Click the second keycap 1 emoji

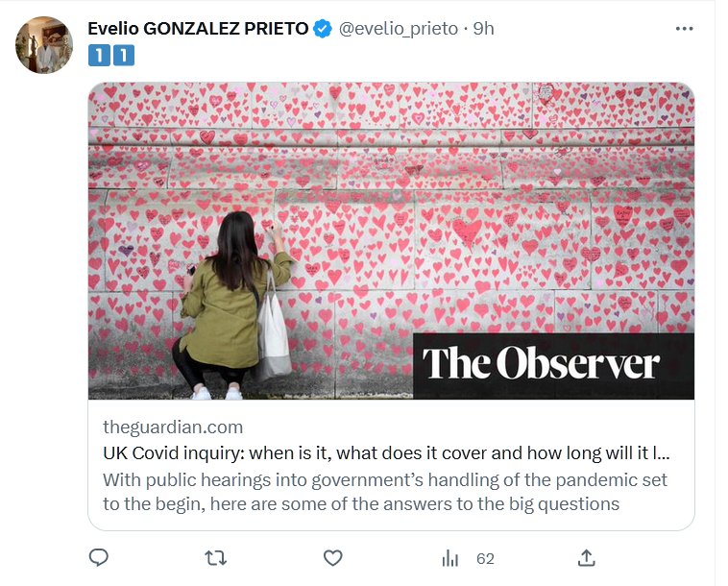(124, 56)
